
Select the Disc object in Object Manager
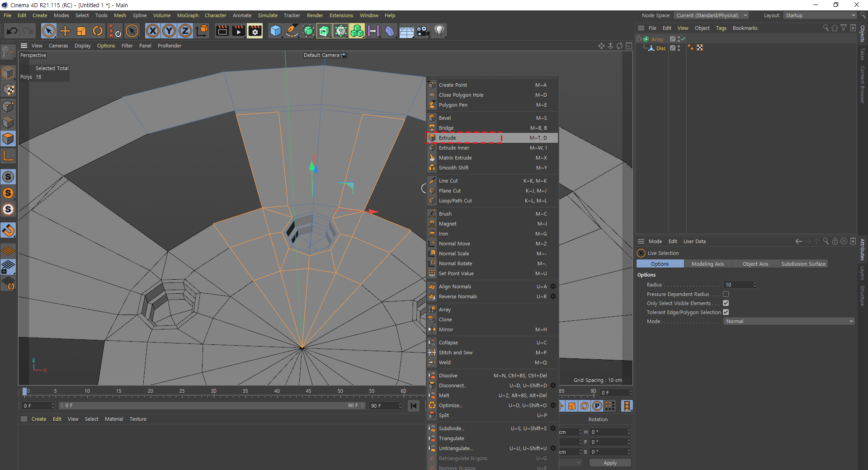[x=661, y=48]
